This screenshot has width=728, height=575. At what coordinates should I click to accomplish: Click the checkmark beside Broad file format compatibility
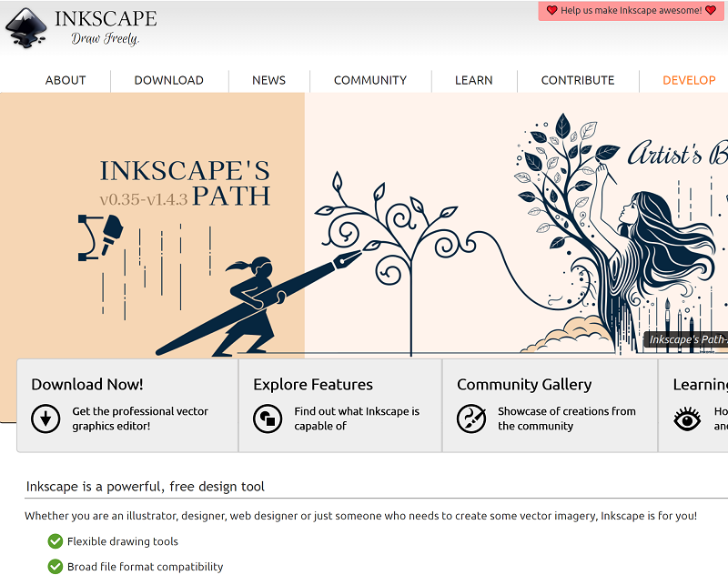(56, 566)
